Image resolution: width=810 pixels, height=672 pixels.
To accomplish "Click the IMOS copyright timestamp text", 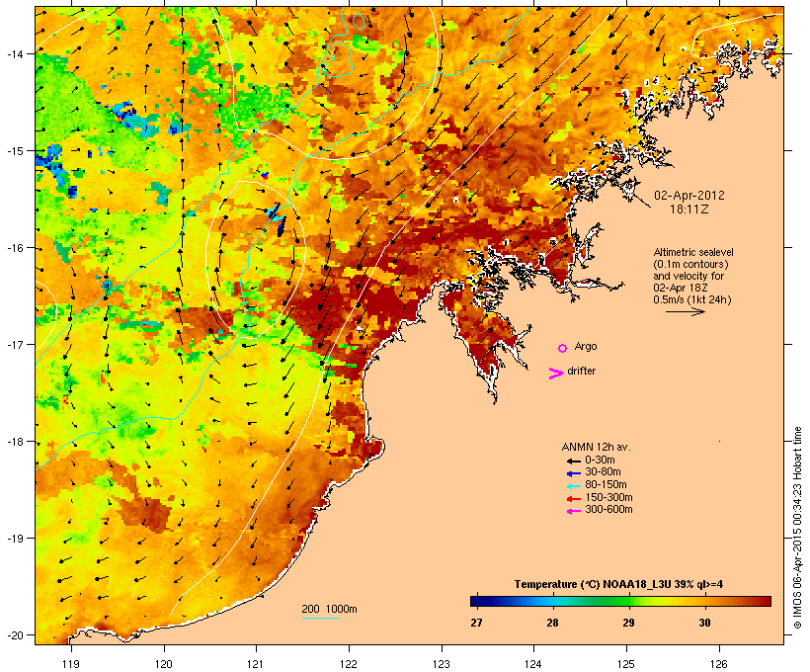I will pos(797,528).
